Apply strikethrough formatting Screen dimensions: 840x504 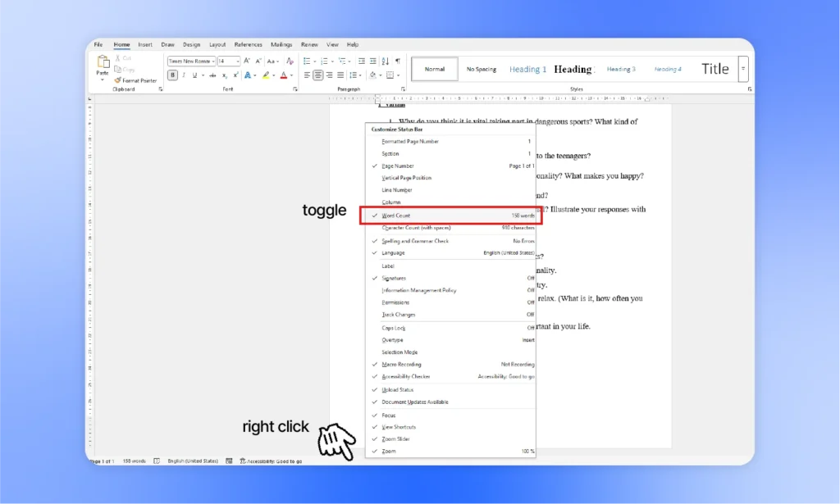click(212, 75)
